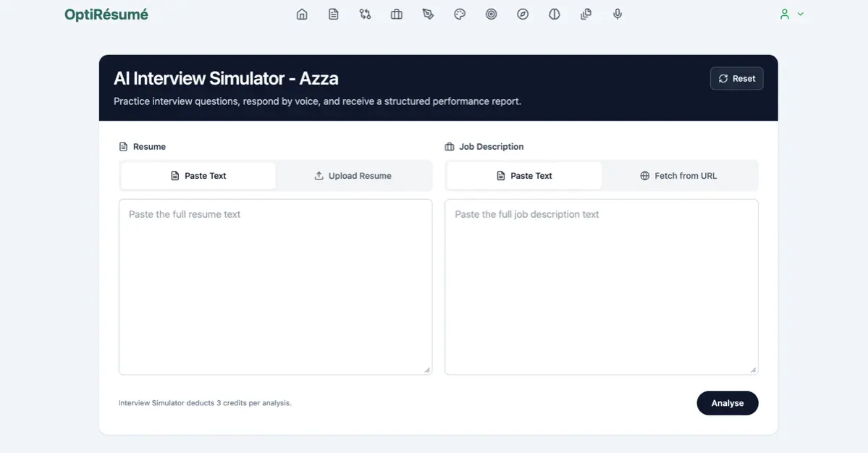The width and height of the screenshot is (868, 453).
Task: Open the stacked copies icon in navbar
Action: click(586, 14)
